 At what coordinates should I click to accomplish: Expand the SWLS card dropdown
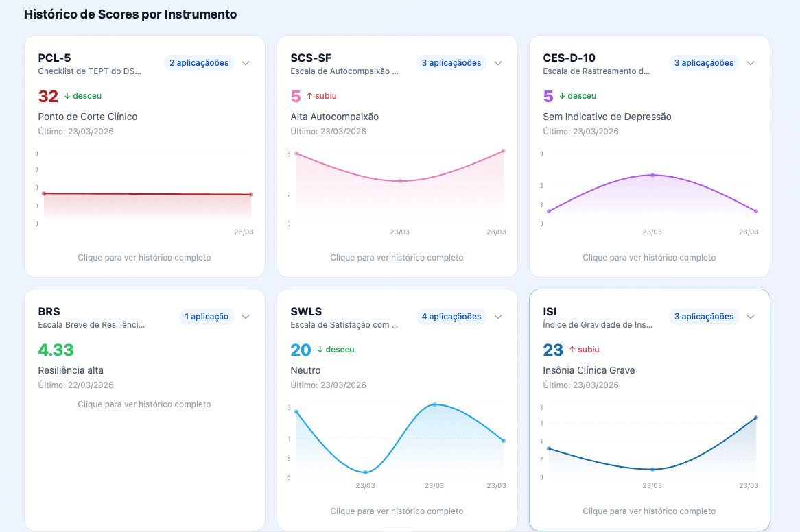498,316
